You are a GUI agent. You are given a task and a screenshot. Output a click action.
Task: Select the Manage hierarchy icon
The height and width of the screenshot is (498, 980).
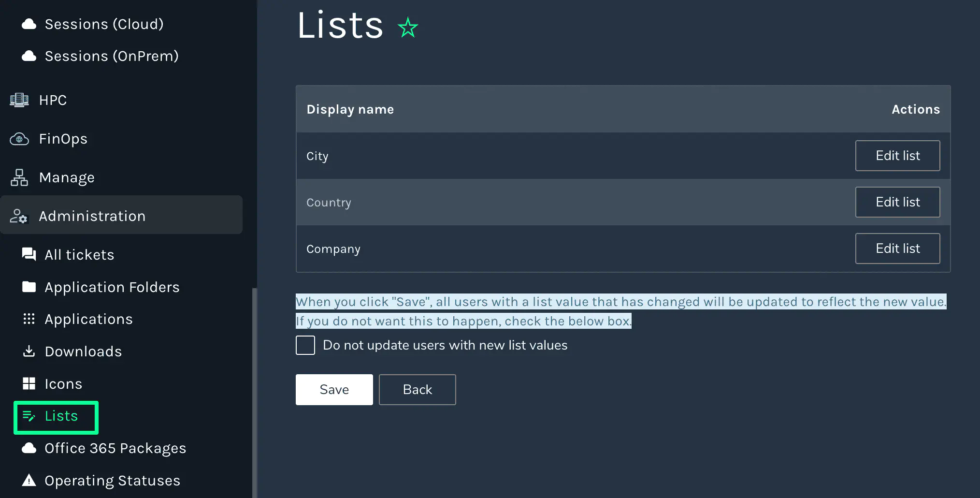coord(19,177)
